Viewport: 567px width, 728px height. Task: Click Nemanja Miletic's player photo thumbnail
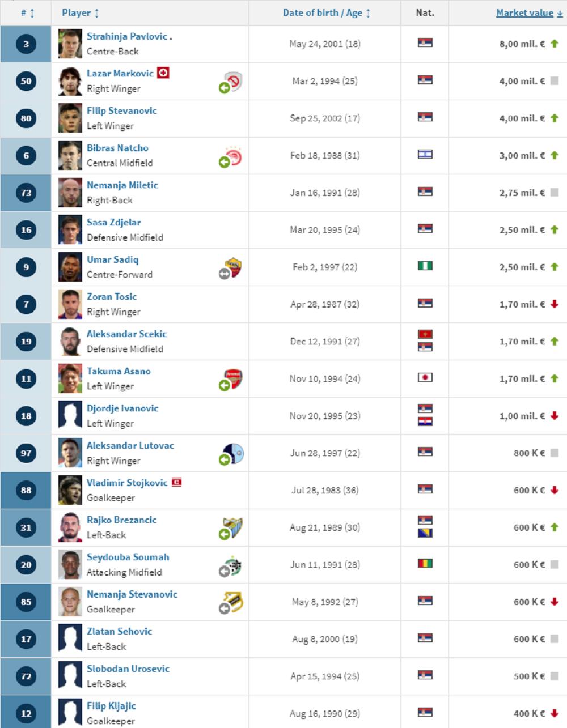coord(70,193)
